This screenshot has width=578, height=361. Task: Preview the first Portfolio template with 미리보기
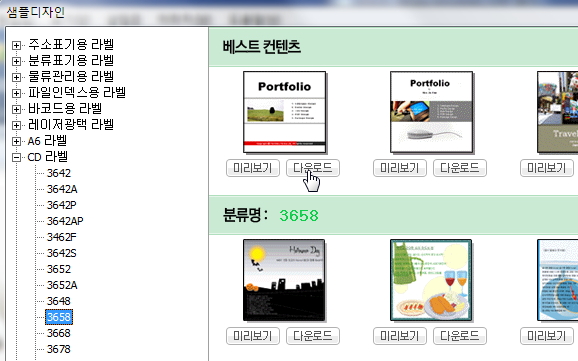253,168
